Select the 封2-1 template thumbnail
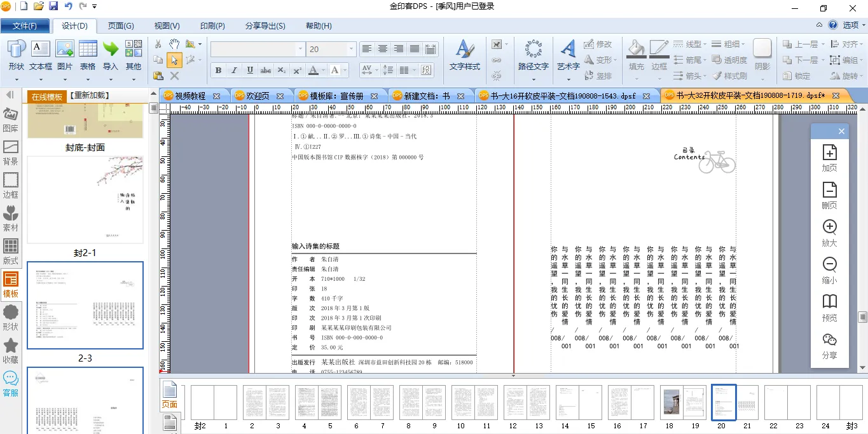This screenshot has height=434, width=868. coord(85,200)
